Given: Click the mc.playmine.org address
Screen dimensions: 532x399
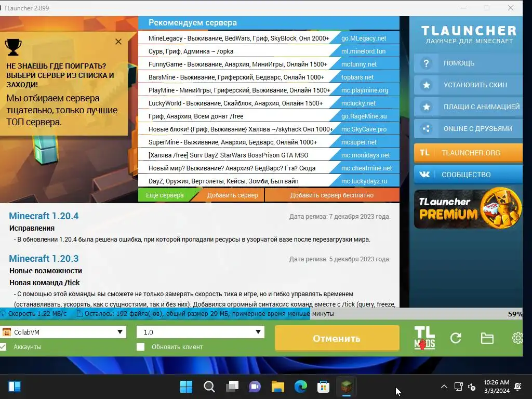Looking at the screenshot, I should pos(365,90).
